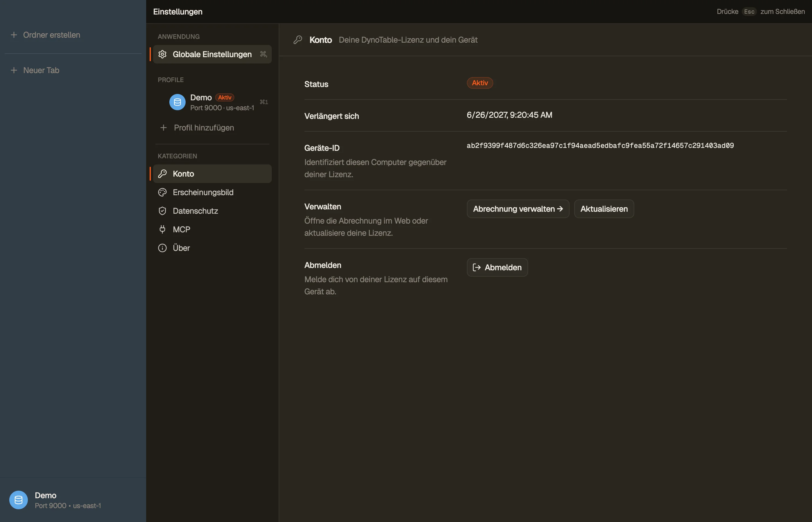Click the plug icon for MCP
Viewport: 812px width, 522px height.
pyautogui.click(x=162, y=229)
